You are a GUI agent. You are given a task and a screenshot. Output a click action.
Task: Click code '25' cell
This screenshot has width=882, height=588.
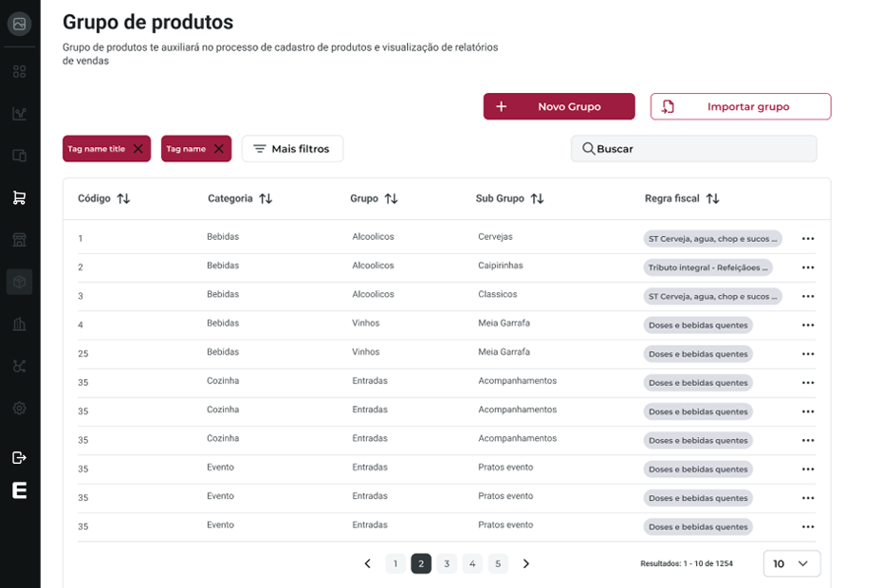coord(83,354)
